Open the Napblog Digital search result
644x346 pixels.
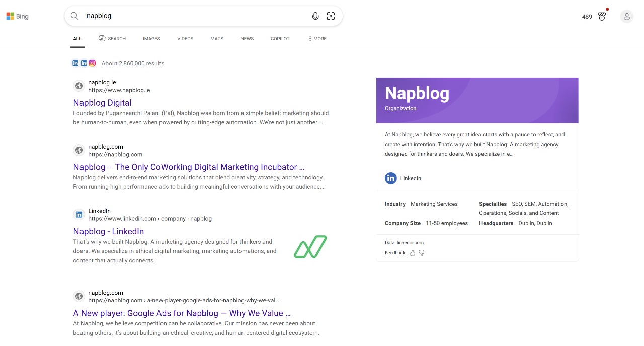click(x=102, y=102)
